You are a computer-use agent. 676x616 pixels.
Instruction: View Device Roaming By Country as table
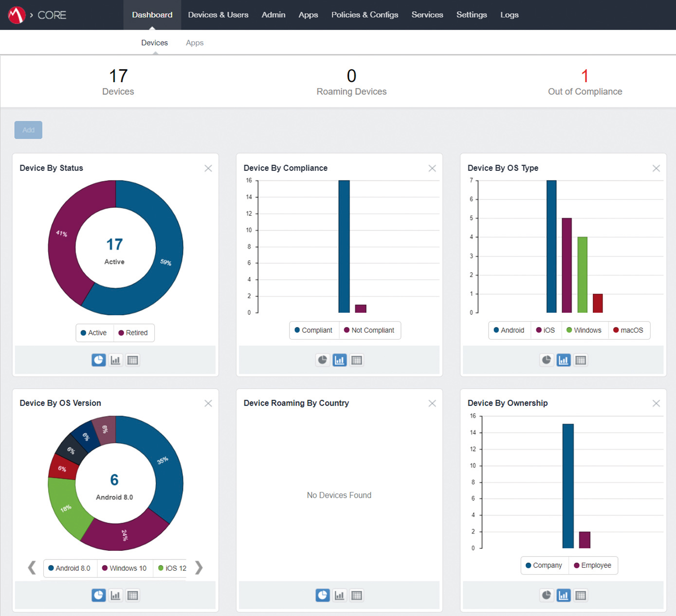tap(357, 595)
